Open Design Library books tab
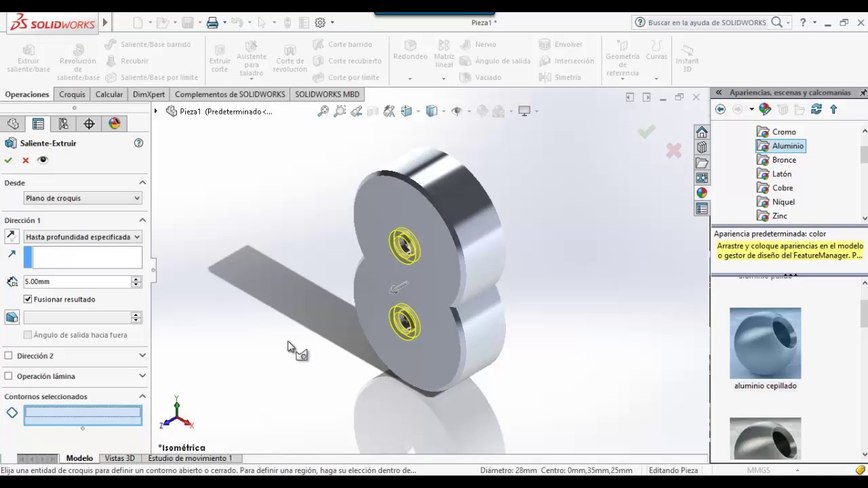The width and height of the screenshot is (868, 488). 702,147
